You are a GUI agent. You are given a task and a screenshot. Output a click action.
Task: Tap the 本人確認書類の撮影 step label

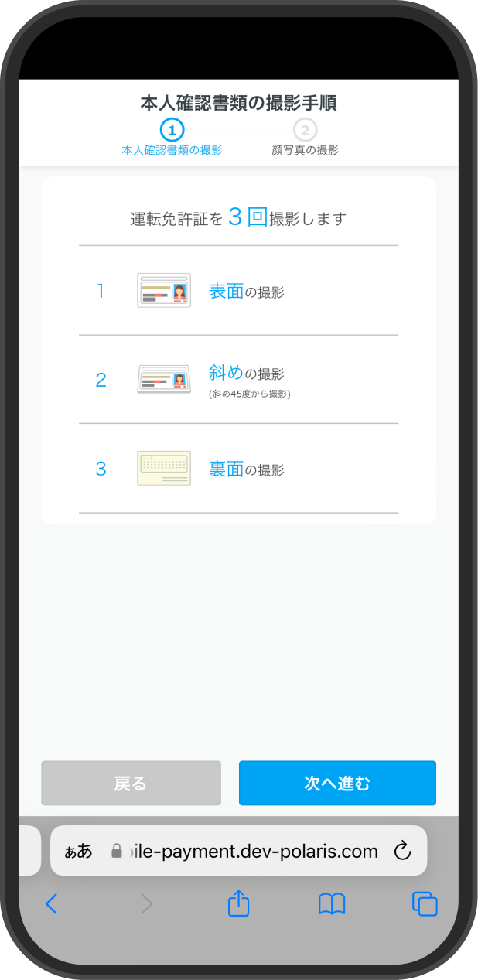pyautogui.click(x=172, y=150)
